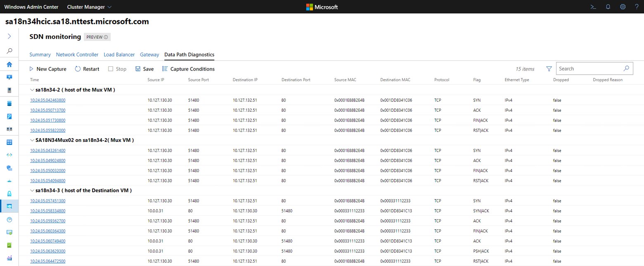The image size is (644, 266).
Task: Click the sa18n34hcic.sa18.nttest.microsoft.com cluster name
Action: click(77, 21)
